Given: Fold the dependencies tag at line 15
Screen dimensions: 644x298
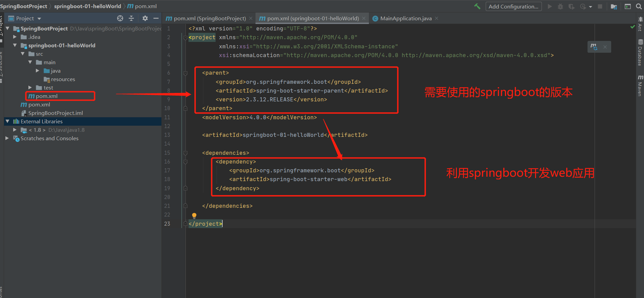Looking at the screenshot, I should click(x=185, y=153).
